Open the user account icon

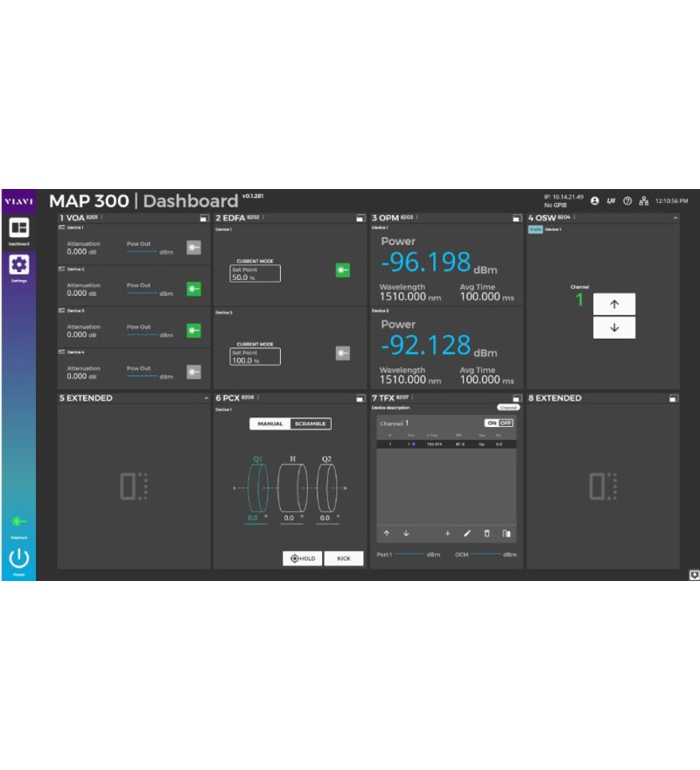[x=595, y=201]
